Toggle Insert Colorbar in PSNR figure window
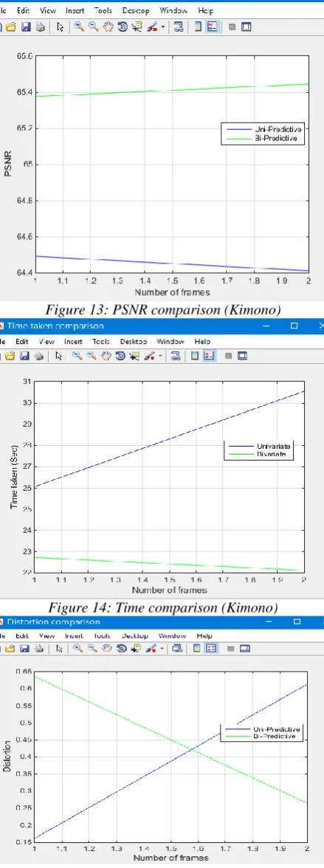Viewport: 324px width, 868px height. 198,26
